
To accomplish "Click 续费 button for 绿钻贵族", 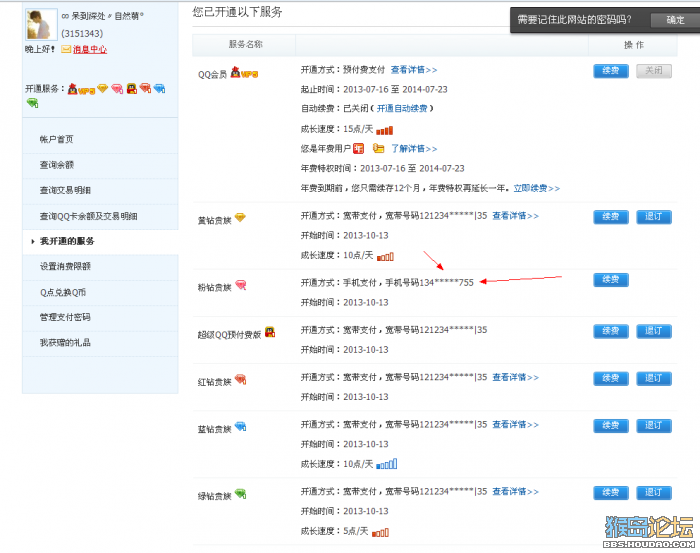I will point(611,493).
